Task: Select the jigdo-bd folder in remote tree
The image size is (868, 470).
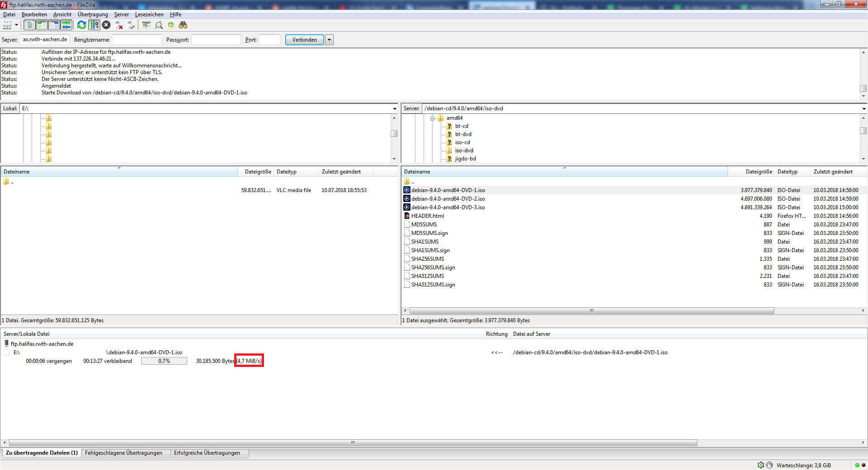Action: [466, 159]
